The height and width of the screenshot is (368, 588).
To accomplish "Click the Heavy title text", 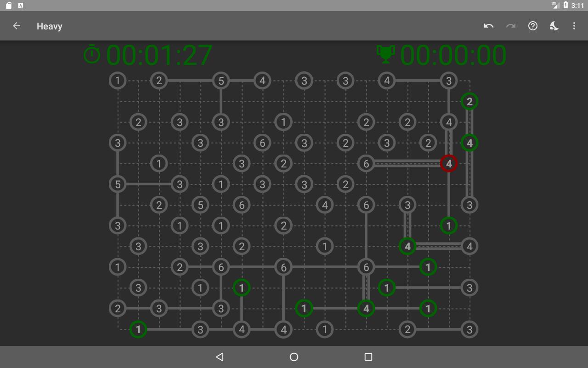I will click(50, 26).
